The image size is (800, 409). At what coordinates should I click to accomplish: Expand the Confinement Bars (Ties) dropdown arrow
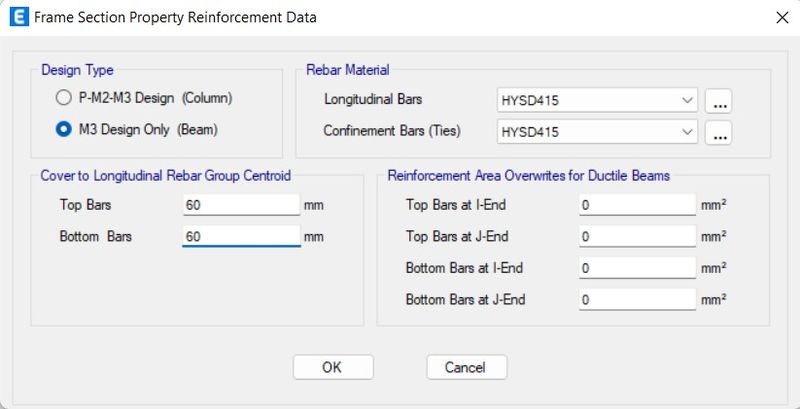[x=687, y=132]
